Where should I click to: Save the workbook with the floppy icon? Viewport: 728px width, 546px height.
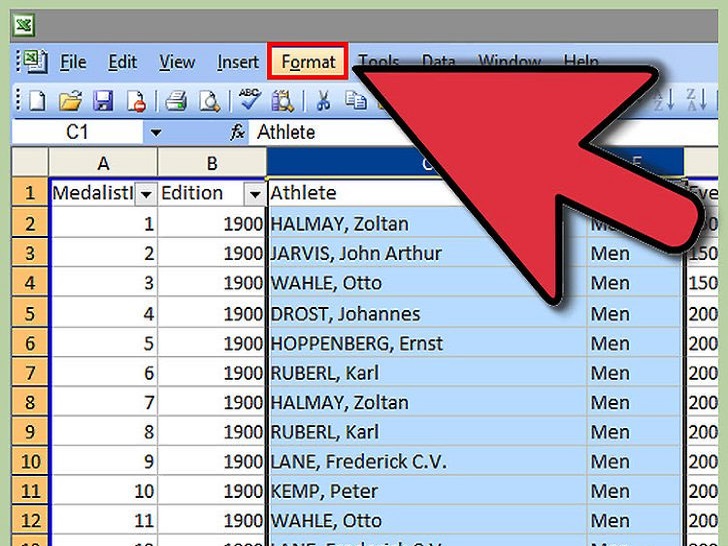point(102,99)
